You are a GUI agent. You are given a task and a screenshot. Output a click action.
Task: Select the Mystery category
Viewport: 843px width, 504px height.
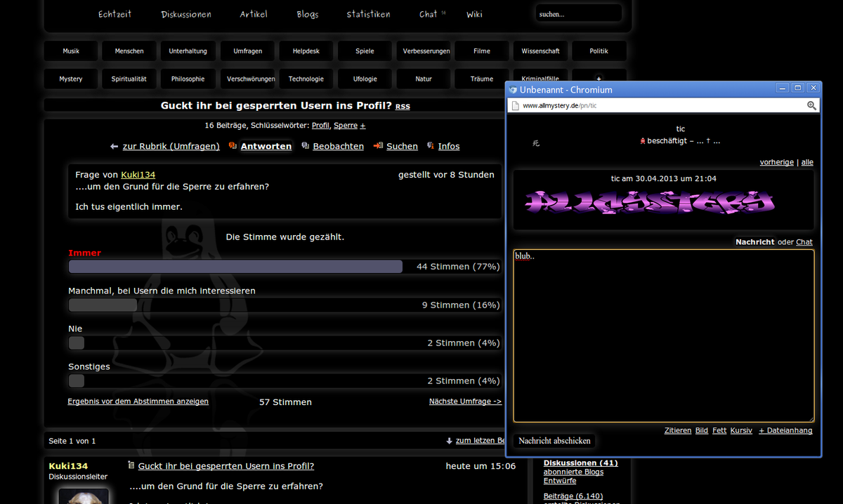[x=71, y=79]
